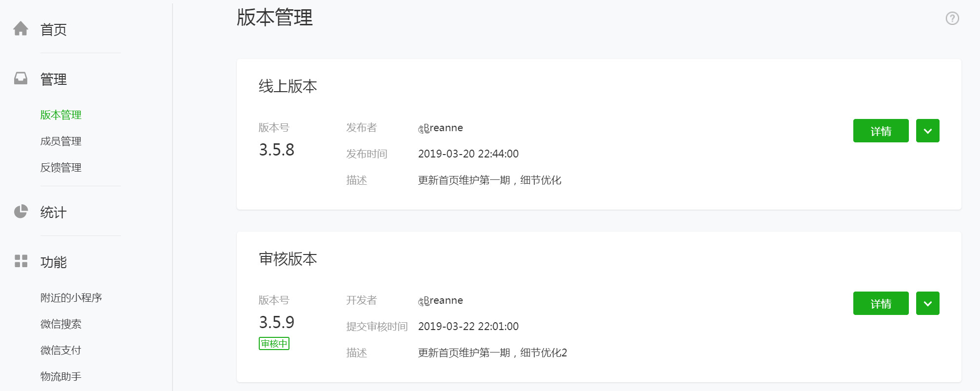980x391 pixels.
Task: Open 微信搜索 feature item
Action: click(61, 324)
